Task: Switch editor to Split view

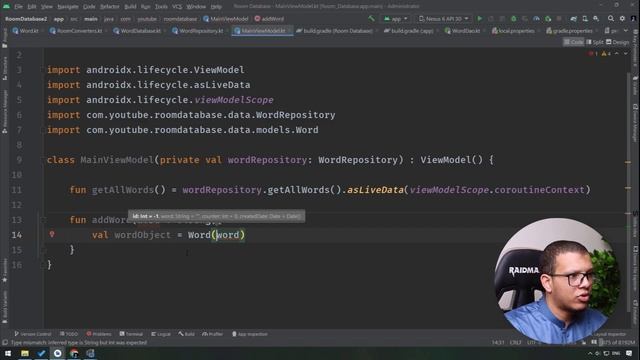Action: point(595,42)
